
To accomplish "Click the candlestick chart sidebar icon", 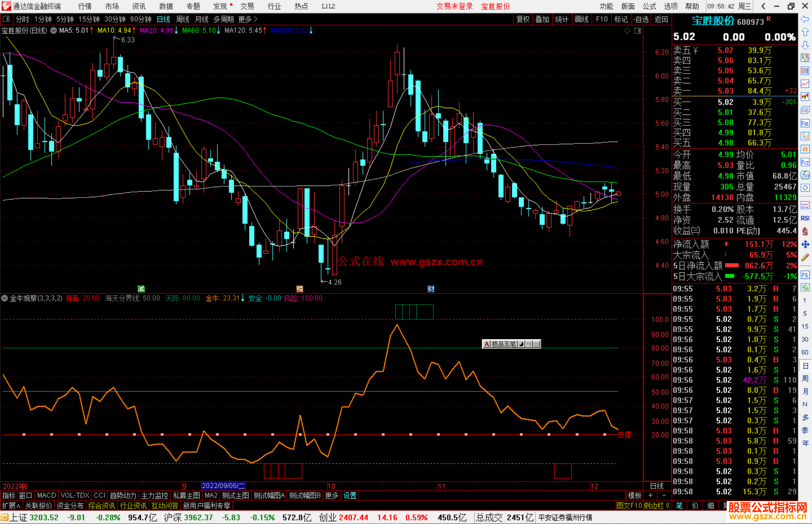I will pyautogui.click(x=805, y=97).
